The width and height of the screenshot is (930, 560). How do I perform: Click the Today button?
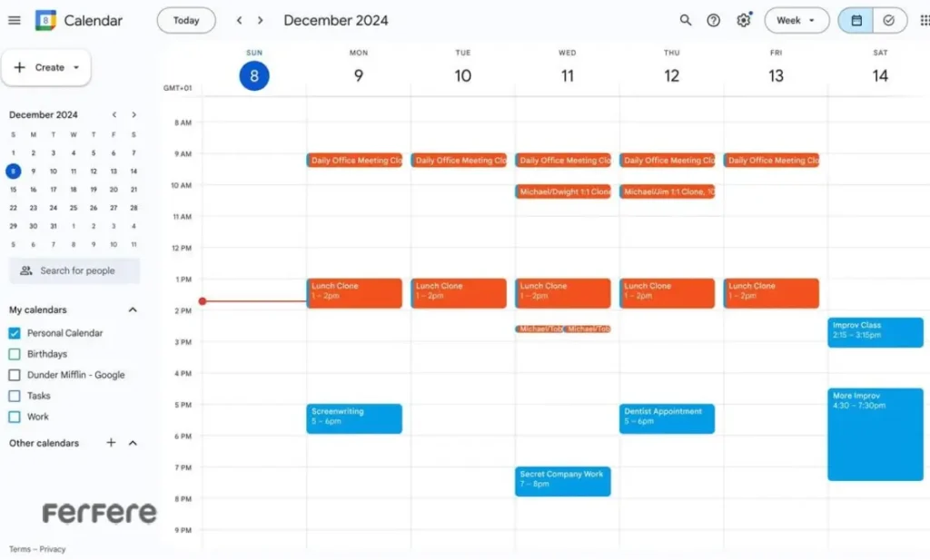(x=186, y=20)
